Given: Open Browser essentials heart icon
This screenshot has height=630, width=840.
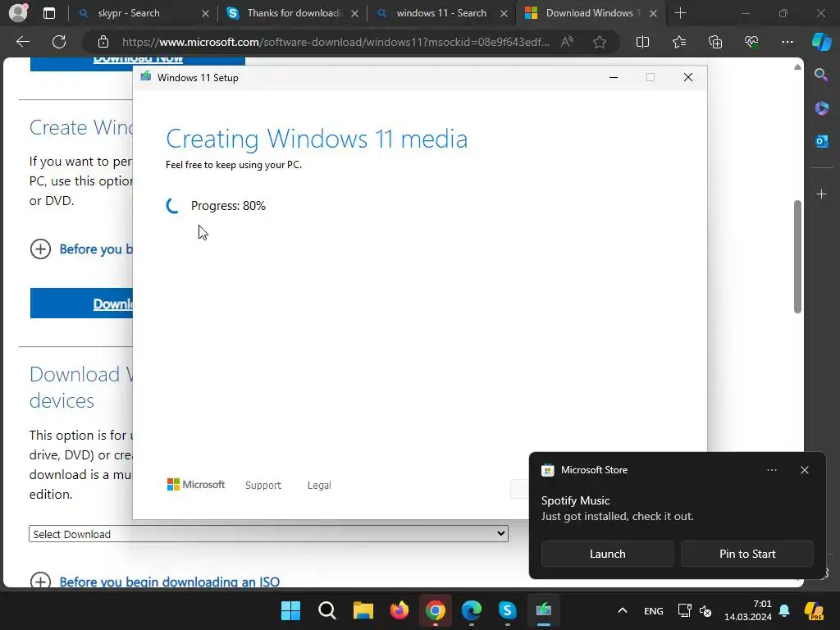Looking at the screenshot, I should pyautogui.click(x=751, y=42).
